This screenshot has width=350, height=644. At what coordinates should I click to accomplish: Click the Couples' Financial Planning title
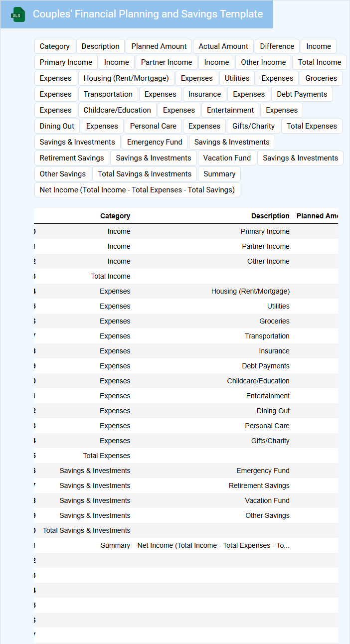tap(148, 14)
